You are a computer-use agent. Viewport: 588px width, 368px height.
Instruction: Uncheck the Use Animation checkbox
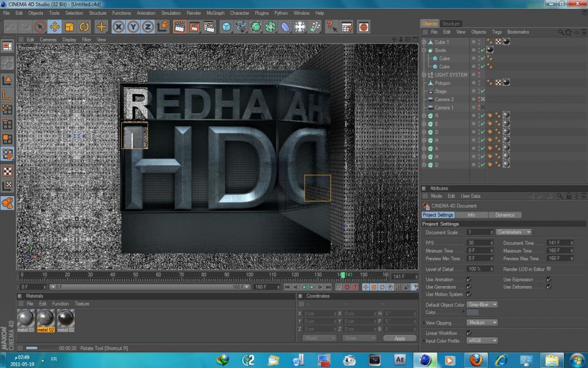click(x=469, y=280)
